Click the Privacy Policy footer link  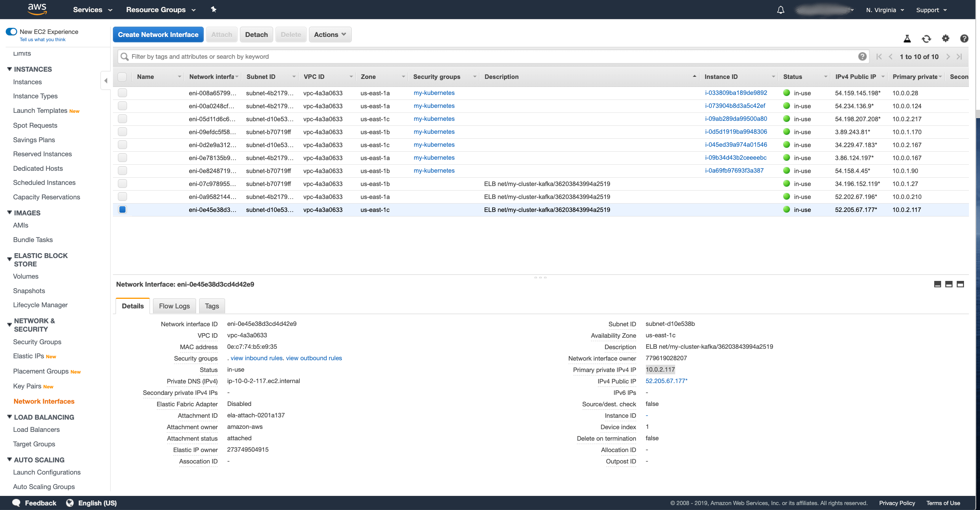[897, 503]
